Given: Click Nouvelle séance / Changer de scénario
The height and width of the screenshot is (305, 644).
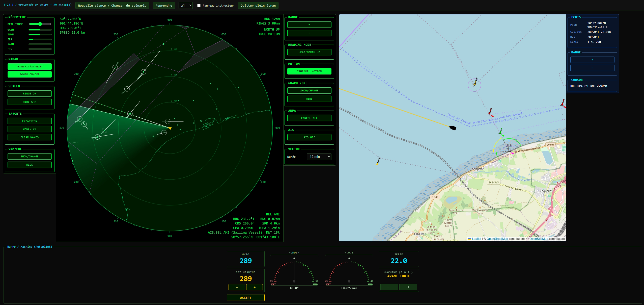Looking at the screenshot, I should [112, 6].
